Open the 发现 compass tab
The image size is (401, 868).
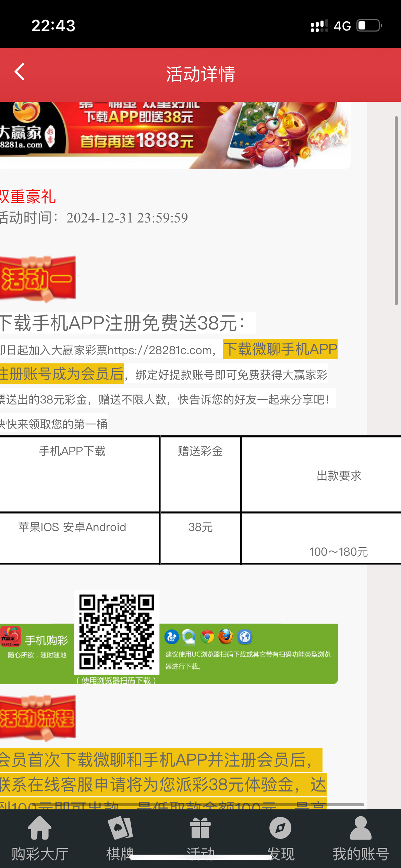(x=280, y=838)
